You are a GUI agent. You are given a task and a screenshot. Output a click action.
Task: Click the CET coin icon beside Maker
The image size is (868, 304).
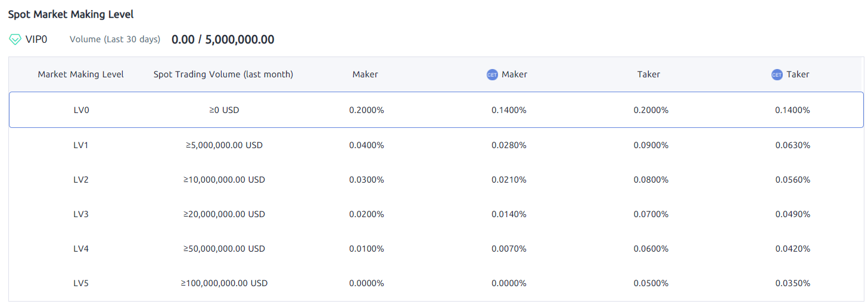(x=492, y=75)
